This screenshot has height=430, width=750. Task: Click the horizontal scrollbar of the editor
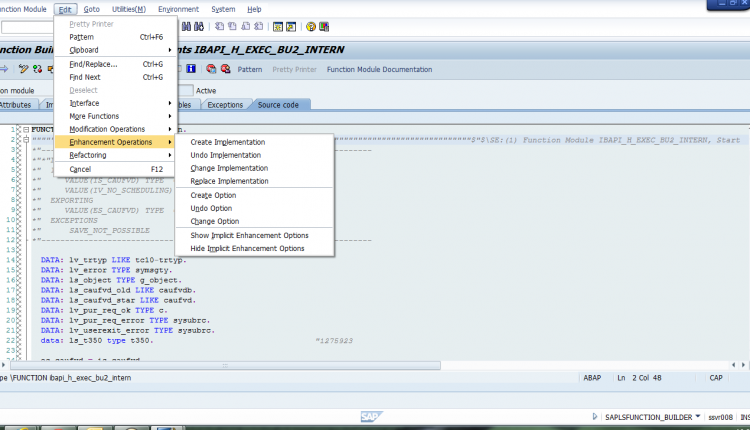click(x=225, y=365)
